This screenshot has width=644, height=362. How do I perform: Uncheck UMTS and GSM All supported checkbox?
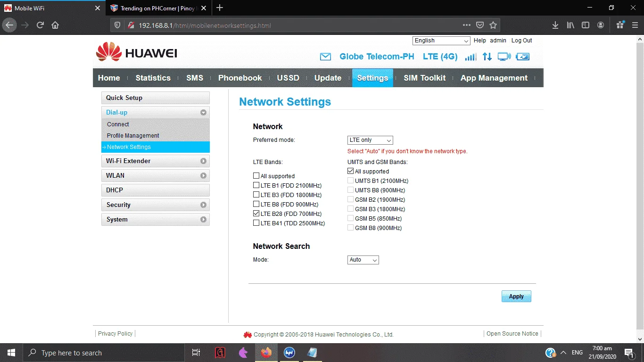350,171
